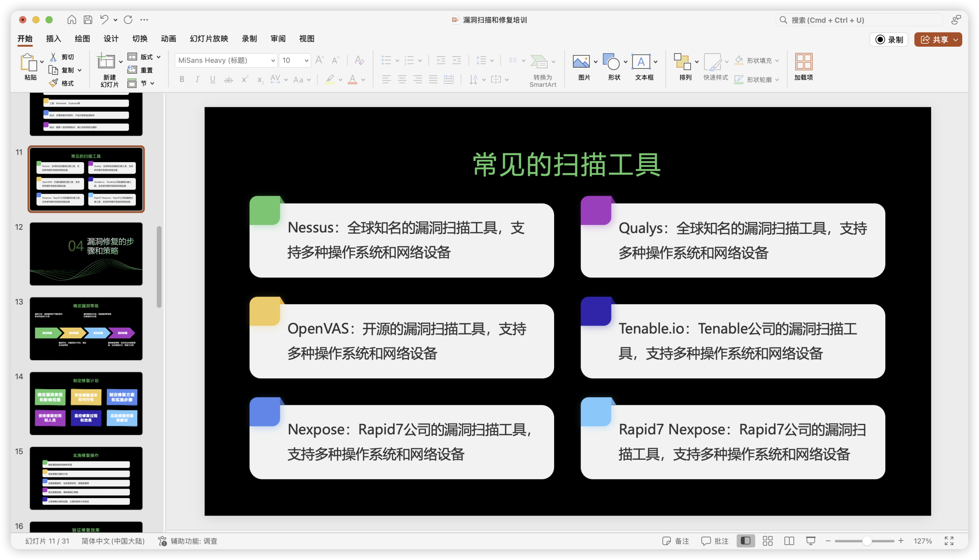Toggle the 备注 notes pane
The image size is (979, 560).
click(675, 541)
